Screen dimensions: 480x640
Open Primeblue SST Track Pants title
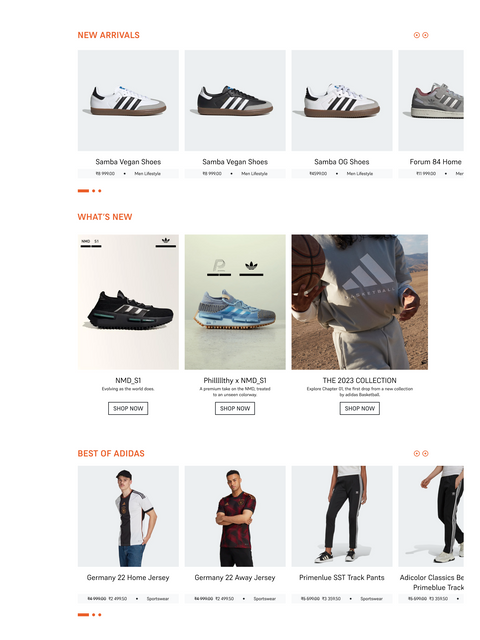pos(342,578)
